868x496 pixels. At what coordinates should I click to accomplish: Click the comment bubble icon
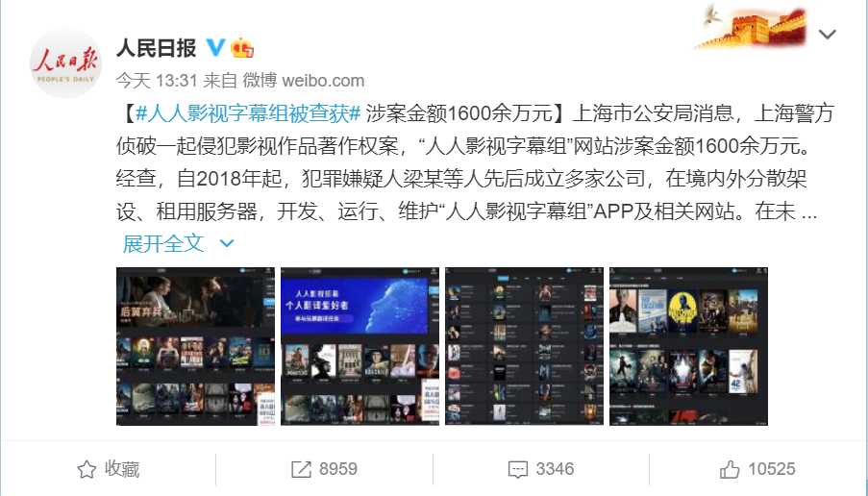[x=517, y=469]
